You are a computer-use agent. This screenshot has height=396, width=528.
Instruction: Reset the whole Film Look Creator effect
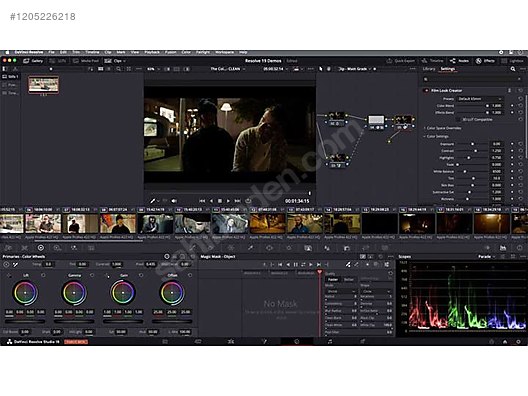click(x=521, y=91)
